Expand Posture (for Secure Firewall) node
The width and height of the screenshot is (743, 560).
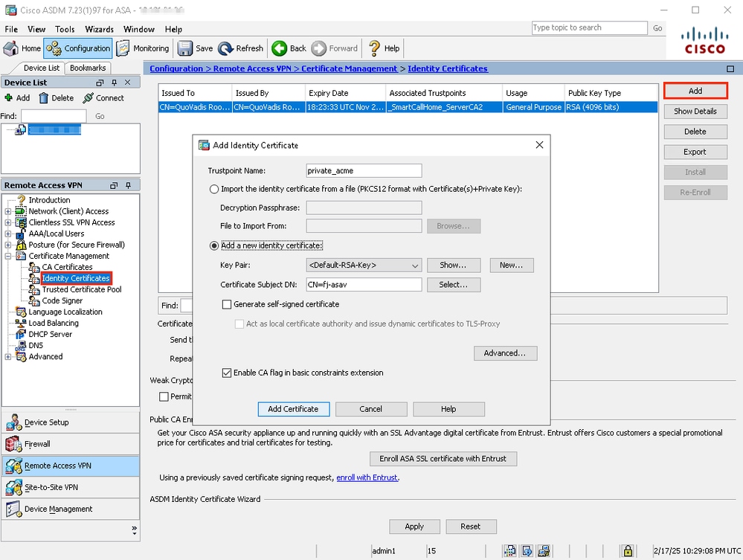pos(8,245)
